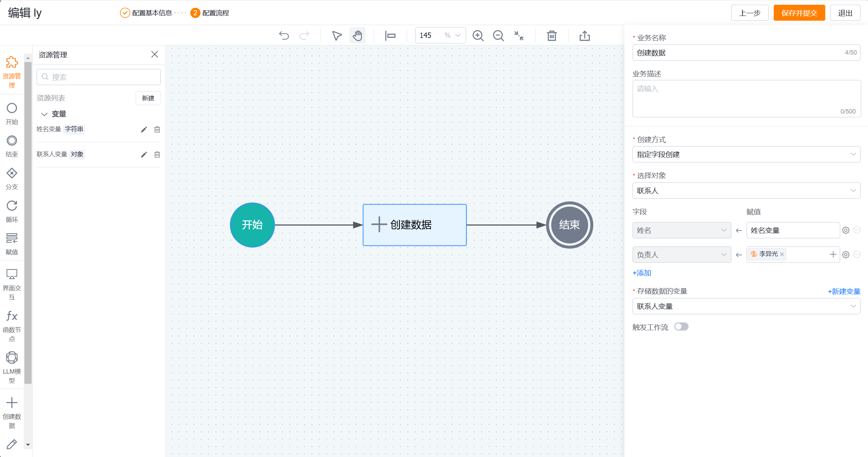Open the 存储数据的变量 dropdown
This screenshot has width=868, height=457.
tap(746, 306)
